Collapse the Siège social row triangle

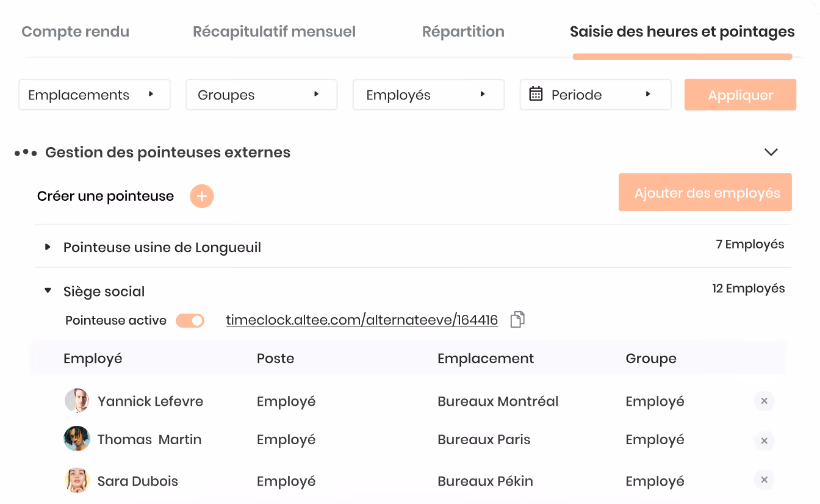coord(48,291)
